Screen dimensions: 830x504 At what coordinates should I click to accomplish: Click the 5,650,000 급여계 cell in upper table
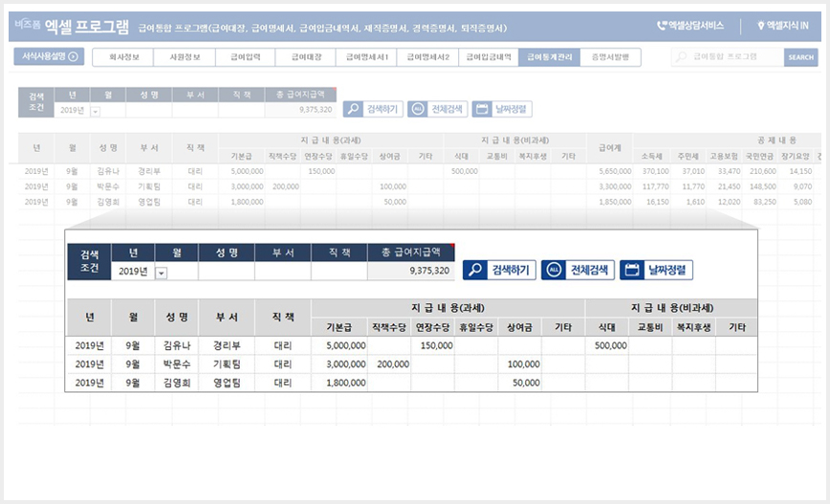coord(610,171)
